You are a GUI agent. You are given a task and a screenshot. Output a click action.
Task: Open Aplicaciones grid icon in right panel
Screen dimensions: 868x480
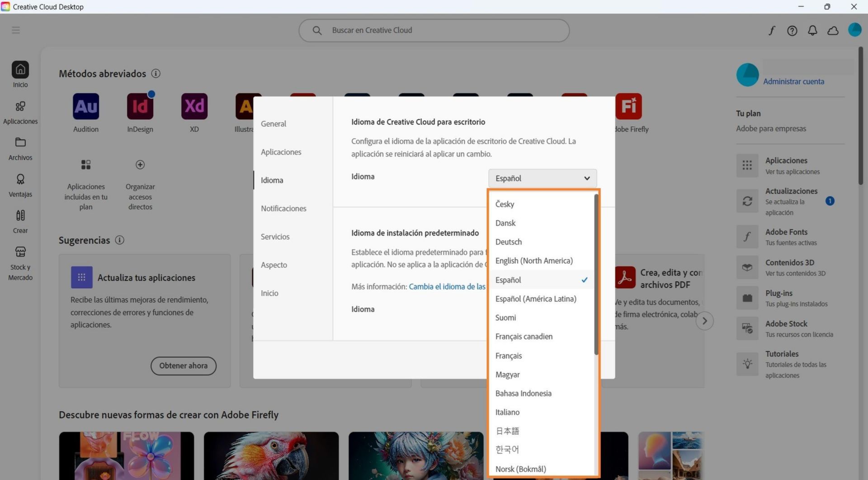click(x=747, y=165)
